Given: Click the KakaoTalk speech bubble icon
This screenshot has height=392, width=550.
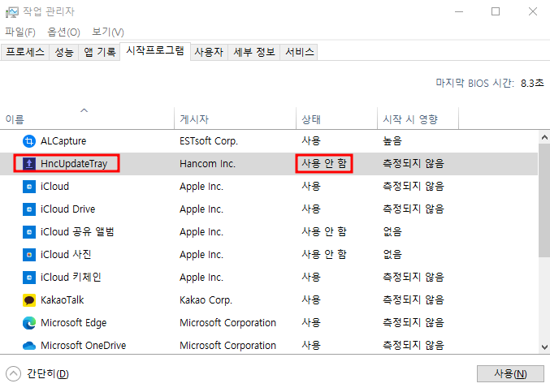Looking at the screenshot, I should [29, 300].
